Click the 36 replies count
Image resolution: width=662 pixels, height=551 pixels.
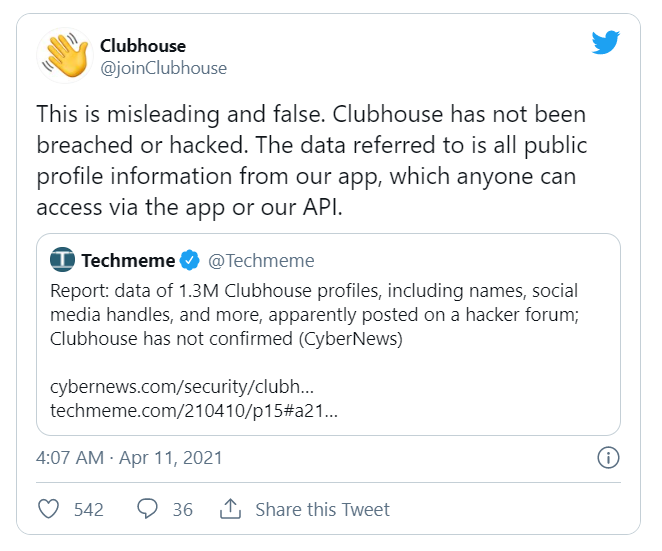point(182,509)
